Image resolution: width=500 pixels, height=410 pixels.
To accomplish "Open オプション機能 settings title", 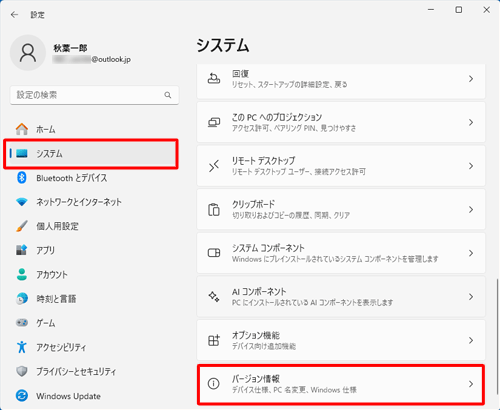I will [x=256, y=335].
